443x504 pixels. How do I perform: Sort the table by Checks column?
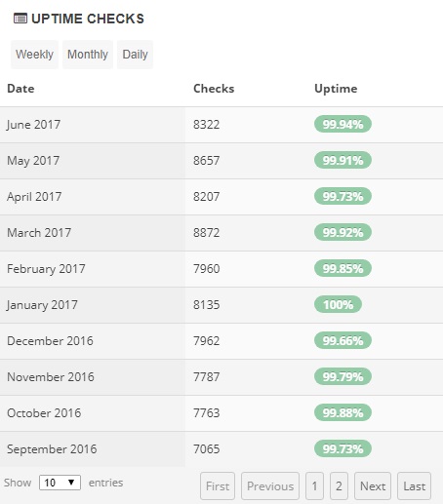click(x=214, y=89)
